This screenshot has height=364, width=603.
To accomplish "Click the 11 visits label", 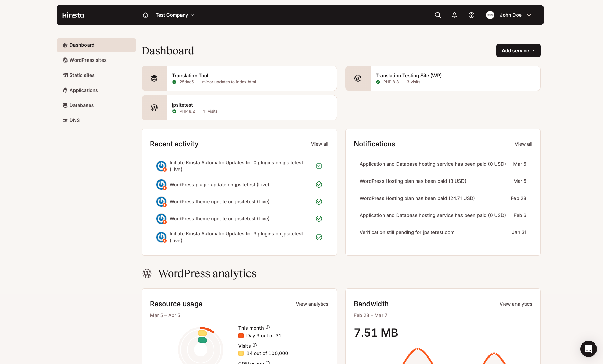I will pyautogui.click(x=210, y=111).
